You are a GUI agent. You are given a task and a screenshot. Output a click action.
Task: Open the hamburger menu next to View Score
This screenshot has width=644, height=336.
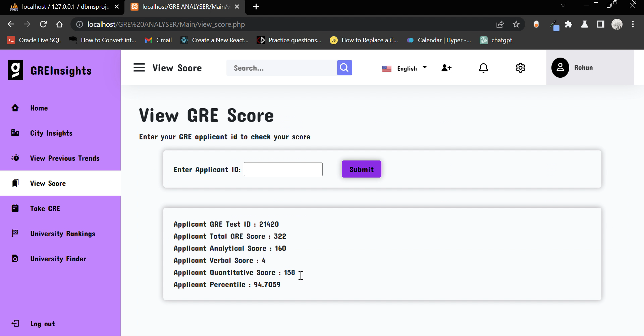(x=139, y=67)
